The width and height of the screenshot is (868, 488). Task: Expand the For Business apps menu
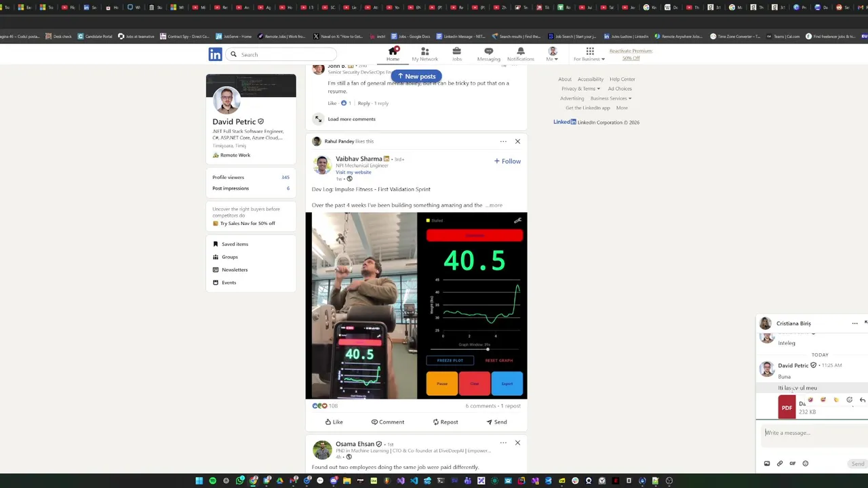click(x=589, y=54)
